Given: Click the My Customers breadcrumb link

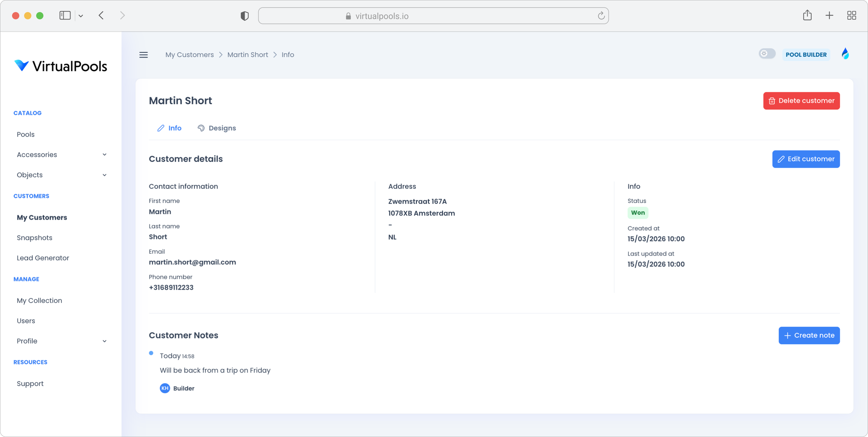Looking at the screenshot, I should tap(190, 55).
